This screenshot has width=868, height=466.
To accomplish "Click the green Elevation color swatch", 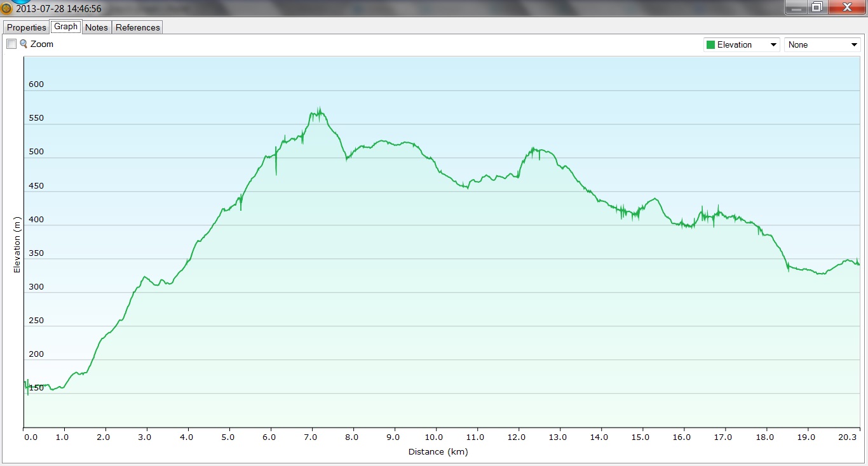I will click(710, 45).
